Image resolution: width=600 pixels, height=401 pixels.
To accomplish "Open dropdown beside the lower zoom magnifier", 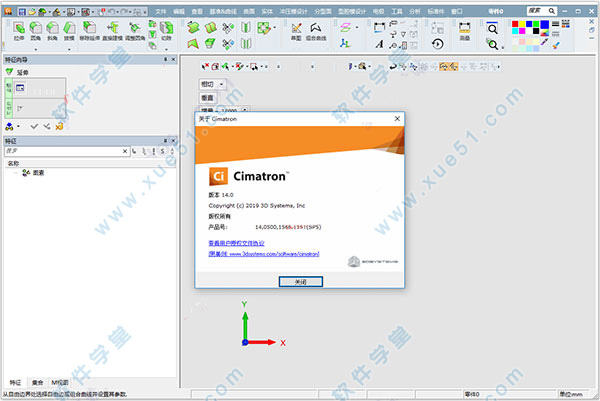I will tap(502, 47).
